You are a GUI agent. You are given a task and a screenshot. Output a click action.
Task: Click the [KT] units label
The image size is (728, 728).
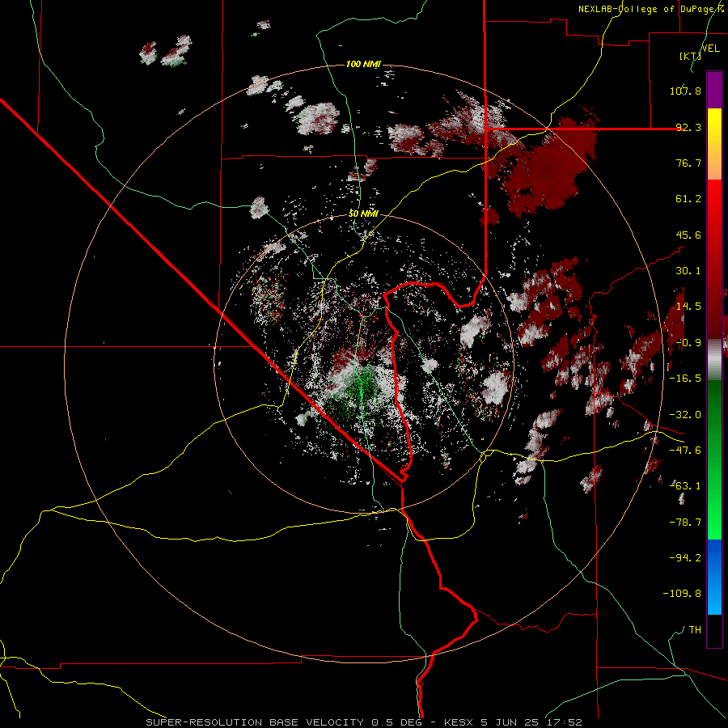point(690,56)
